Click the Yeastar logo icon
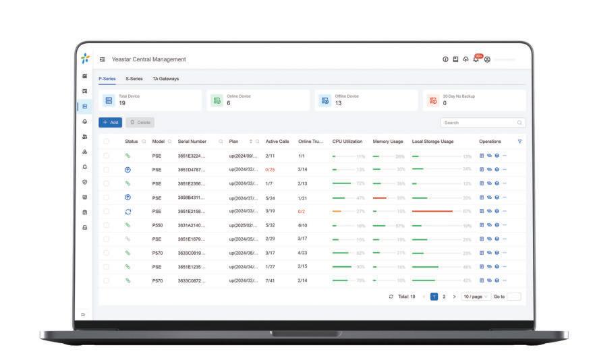The width and height of the screenshot is (595, 364). (86, 59)
